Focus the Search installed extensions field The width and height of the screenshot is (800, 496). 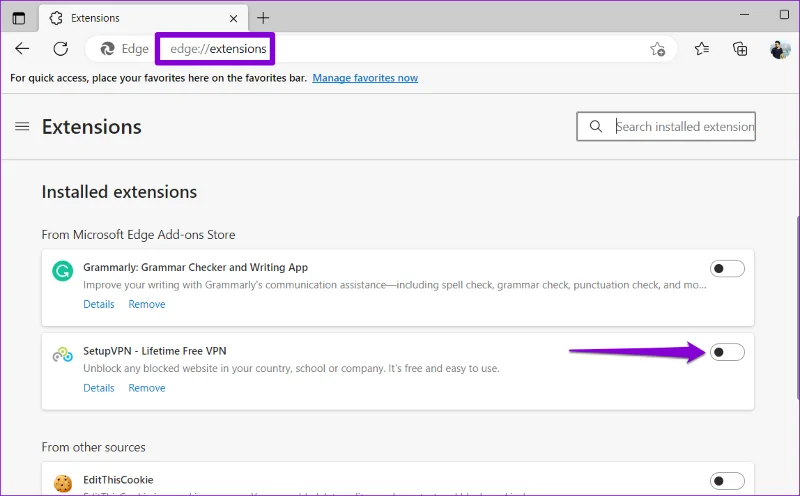[666, 126]
